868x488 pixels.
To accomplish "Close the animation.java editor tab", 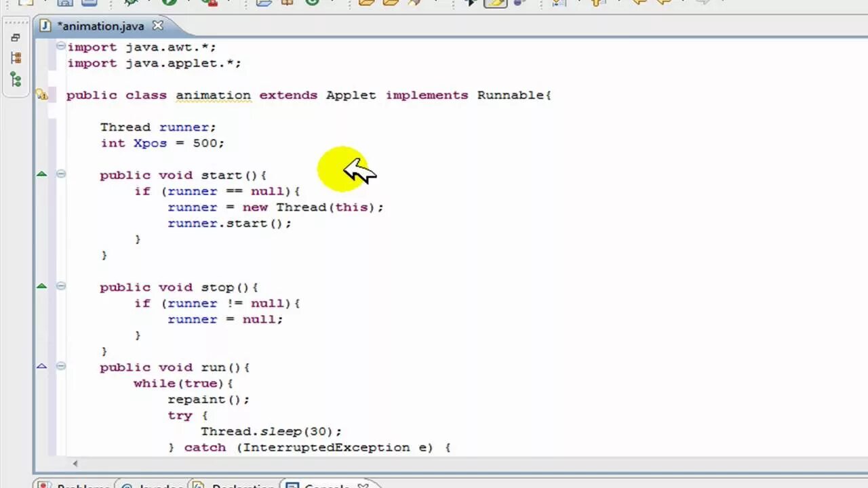I will coord(157,26).
